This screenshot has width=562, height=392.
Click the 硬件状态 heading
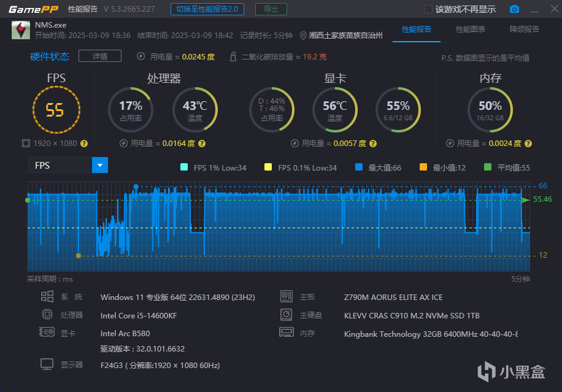(50, 56)
